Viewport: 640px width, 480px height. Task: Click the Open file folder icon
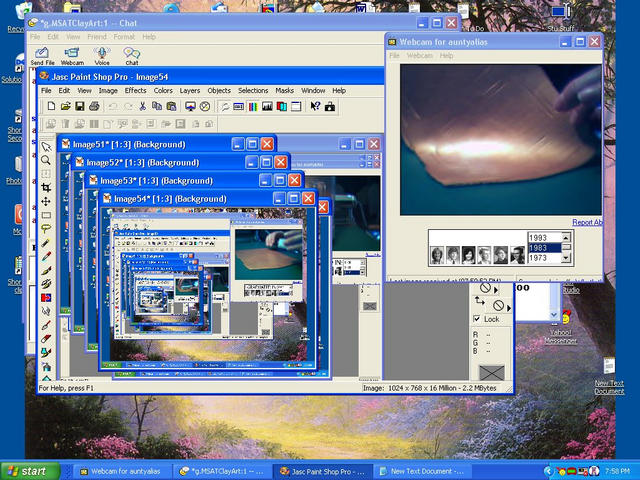(65, 107)
